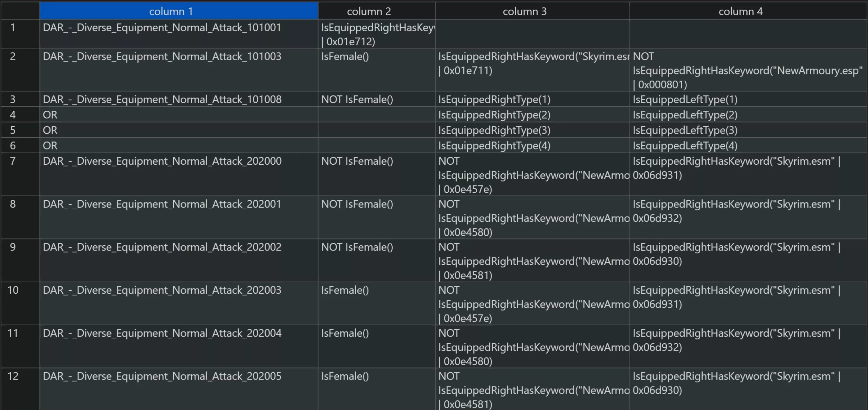Viewport: 868px width, 410px height.
Task: Click the IsEquippedRightType(1) cell
Action: pos(532,99)
